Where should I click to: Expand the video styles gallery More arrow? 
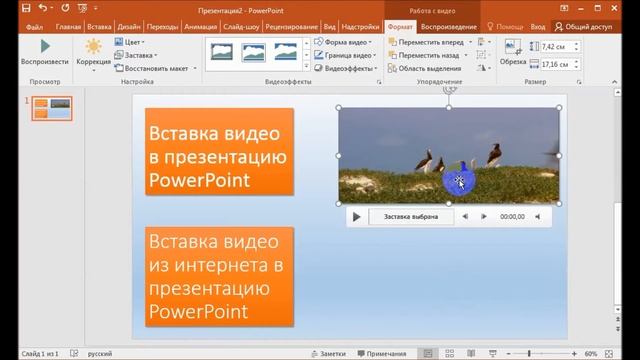pos(307,66)
